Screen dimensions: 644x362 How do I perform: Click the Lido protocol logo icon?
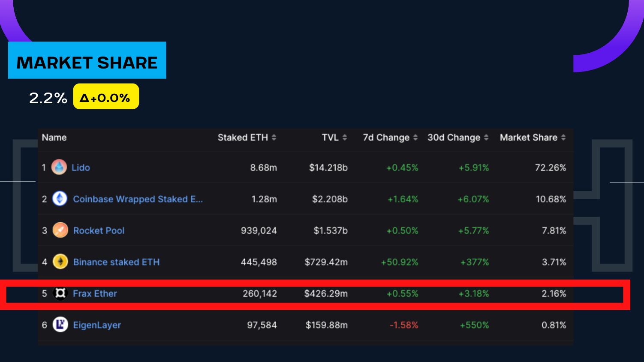pos(59,167)
